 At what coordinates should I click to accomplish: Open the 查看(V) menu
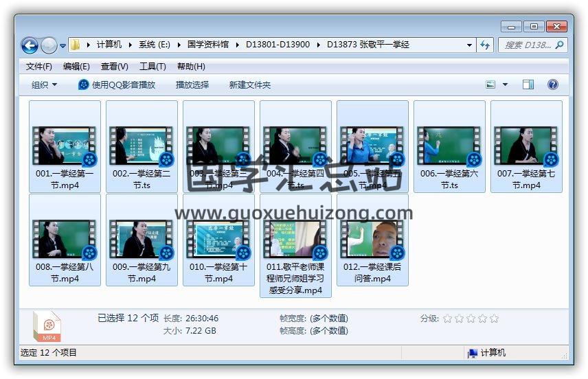(x=115, y=67)
